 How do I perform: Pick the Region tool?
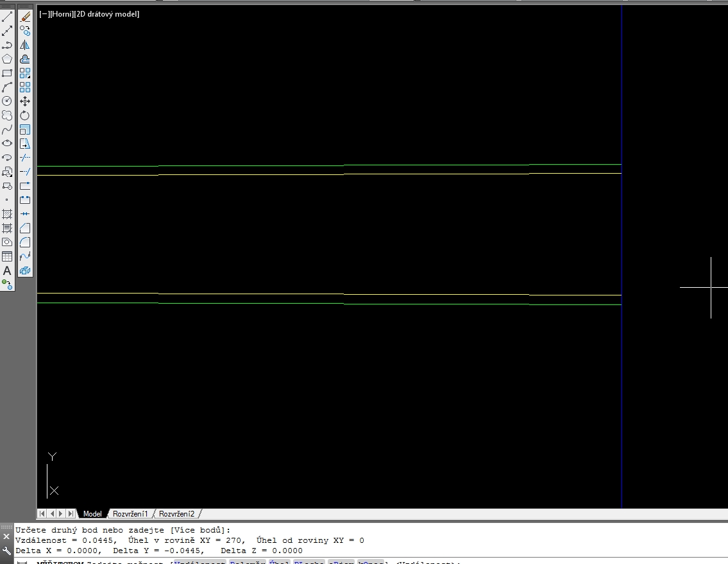[7, 242]
